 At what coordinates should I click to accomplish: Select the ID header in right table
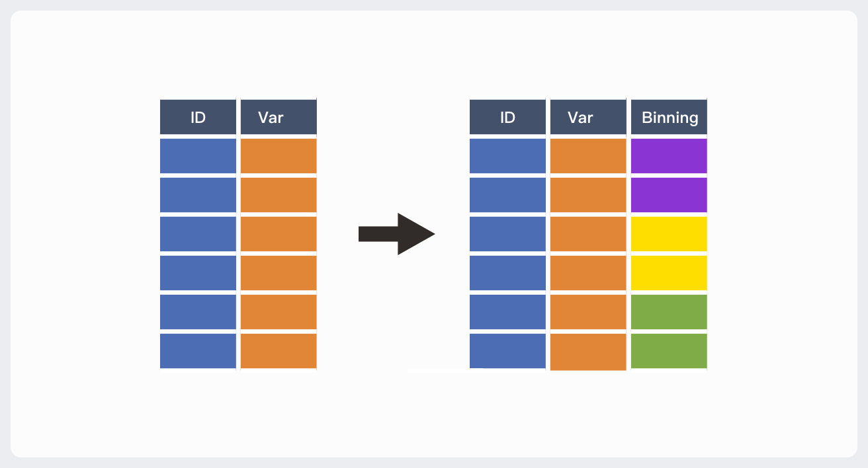point(507,117)
